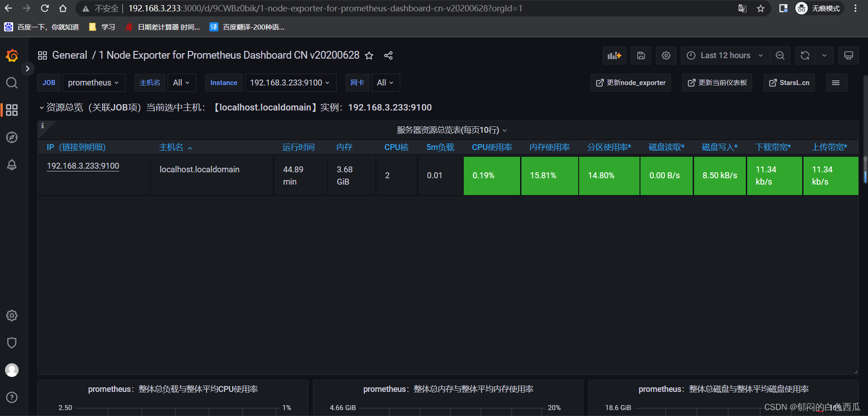The image size is (868, 416).
Task: Sort by 下载带宽* column header
Action: click(x=773, y=147)
